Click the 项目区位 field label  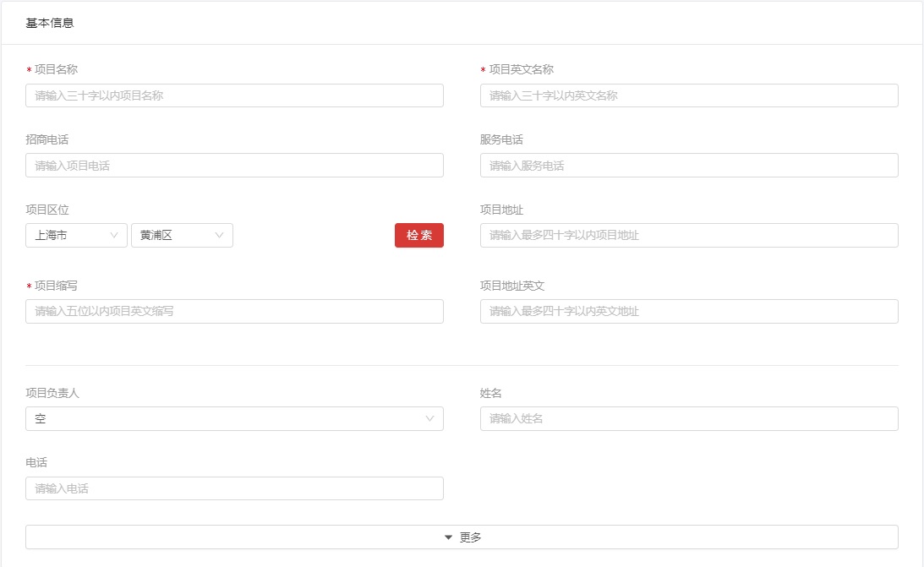[x=47, y=210]
